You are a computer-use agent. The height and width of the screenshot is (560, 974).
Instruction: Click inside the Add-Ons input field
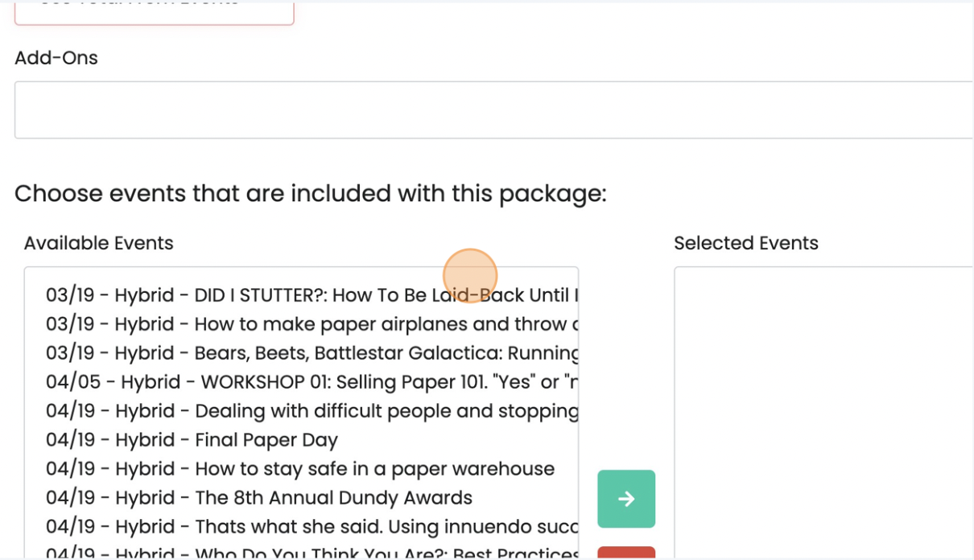click(x=493, y=109)
